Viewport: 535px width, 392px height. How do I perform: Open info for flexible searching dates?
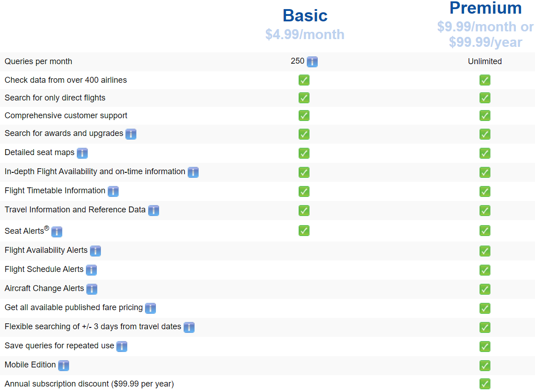pyautogui.click(x=189, y=327)
